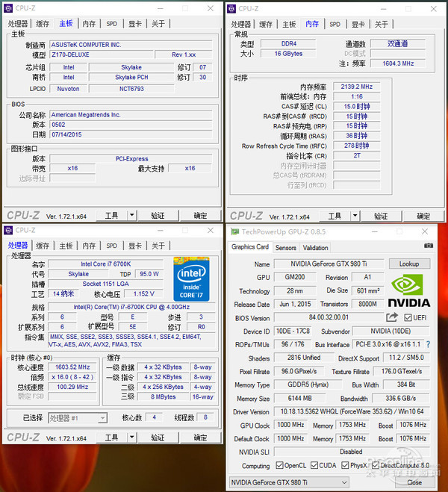This screenshot has width=448, height=492.
Task: Select Graphics Card tab in GPU-Z
Action: tap(250, 247)
